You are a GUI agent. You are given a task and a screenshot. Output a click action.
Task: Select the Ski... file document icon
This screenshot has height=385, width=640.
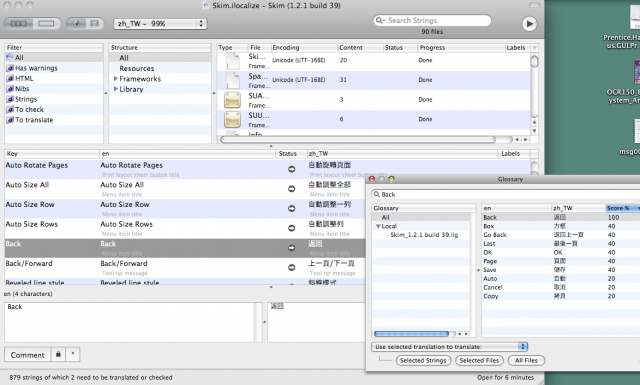(x=233, y=60)
